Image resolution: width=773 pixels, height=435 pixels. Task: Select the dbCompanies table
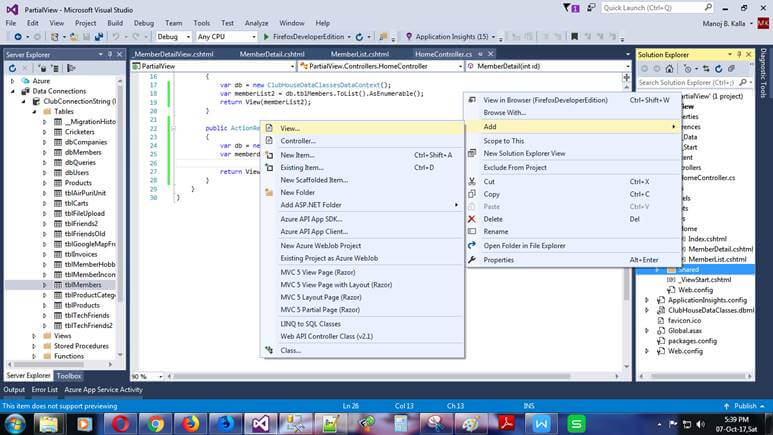(x=85, y=142)
